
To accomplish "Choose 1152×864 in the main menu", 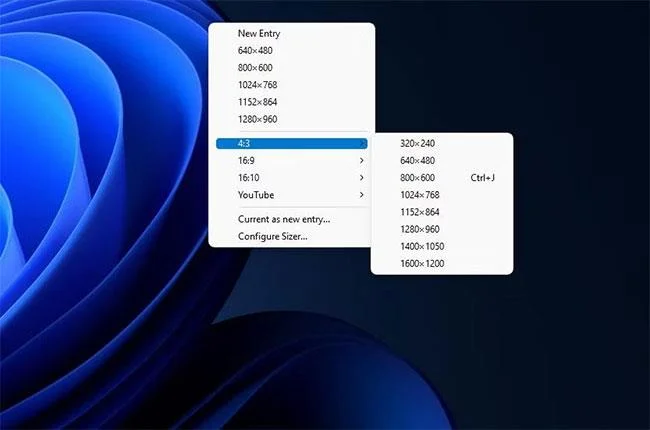I will 291,102.
